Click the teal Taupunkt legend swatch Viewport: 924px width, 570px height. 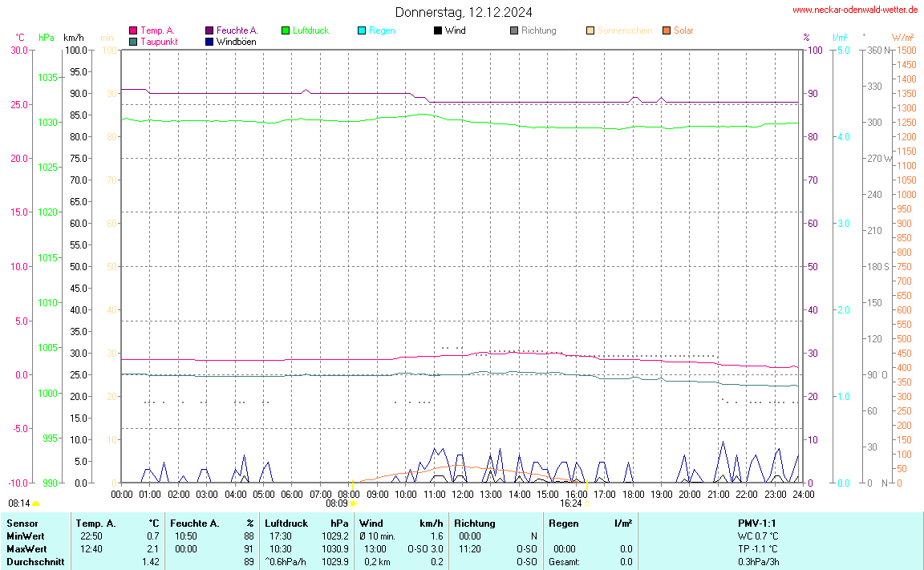133,41
